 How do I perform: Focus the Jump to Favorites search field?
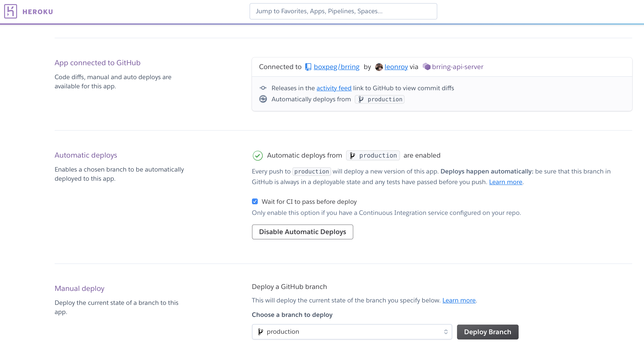pyautogui.click(x=343, y=11)
